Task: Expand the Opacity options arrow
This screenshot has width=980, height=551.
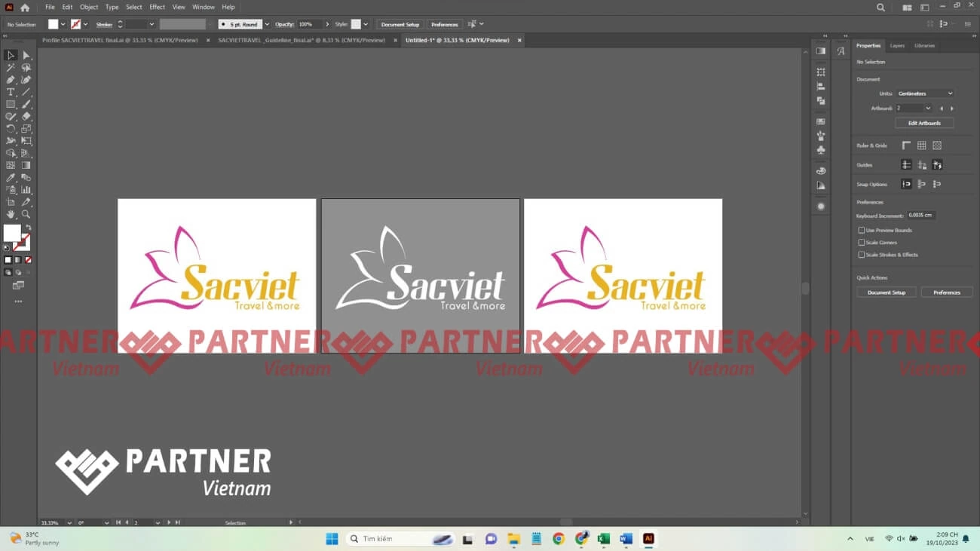Action: pos(327,24)
